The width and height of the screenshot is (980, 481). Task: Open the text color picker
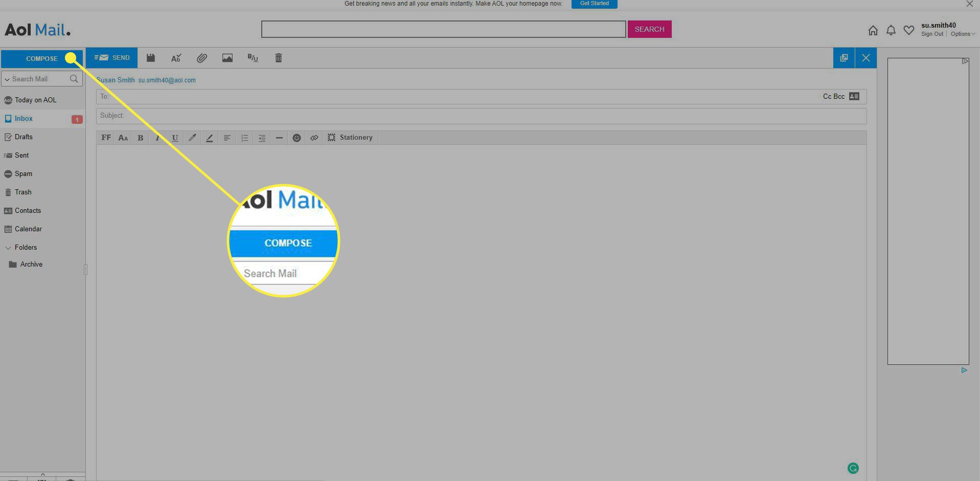tap(192, 138)
